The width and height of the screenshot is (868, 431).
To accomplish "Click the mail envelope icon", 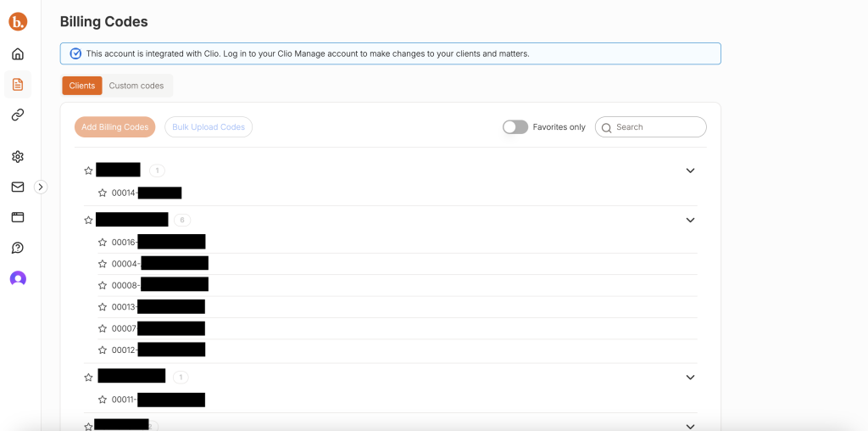I will [18, 187].
